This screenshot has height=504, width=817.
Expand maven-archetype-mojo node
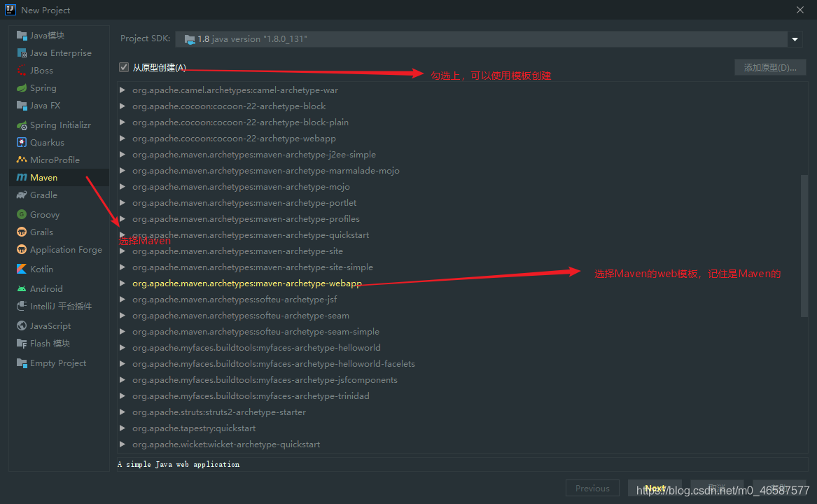coord(123,187)
